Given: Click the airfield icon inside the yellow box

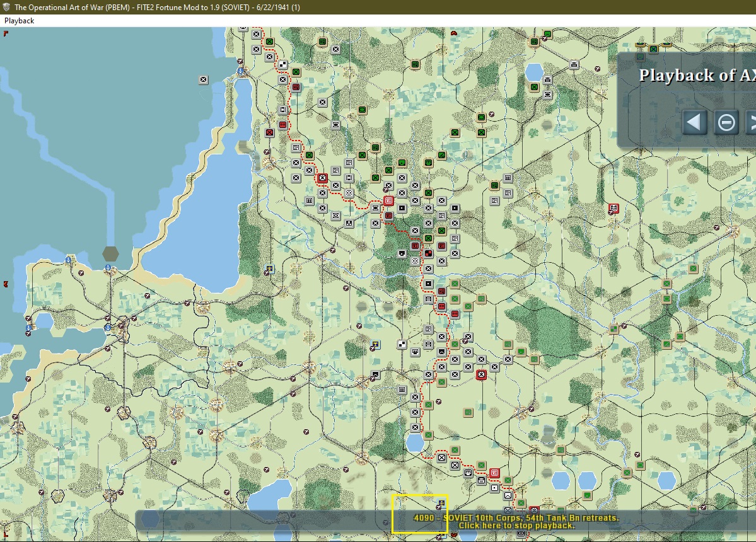Looking at the screenshot, I should click(x=441, y=504).
